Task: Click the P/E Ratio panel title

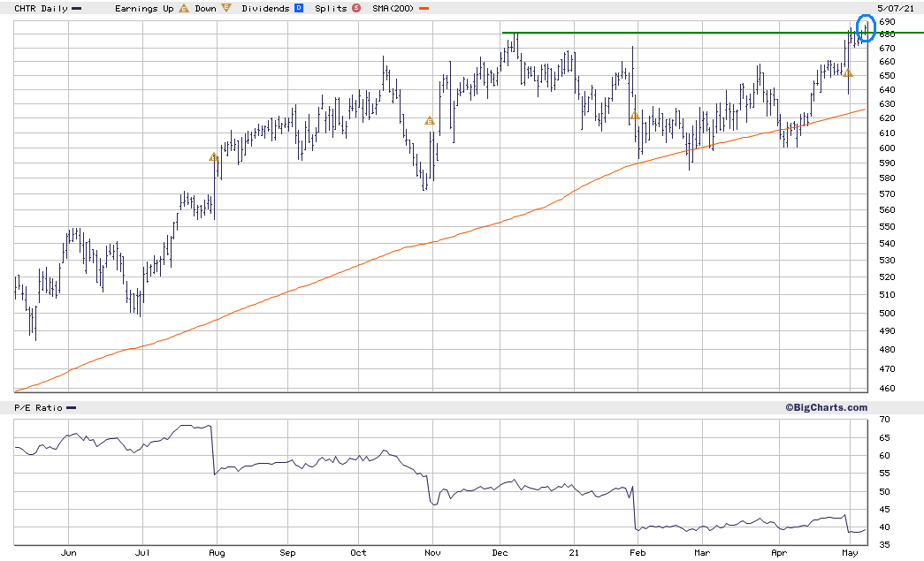Action: point(38,408)
